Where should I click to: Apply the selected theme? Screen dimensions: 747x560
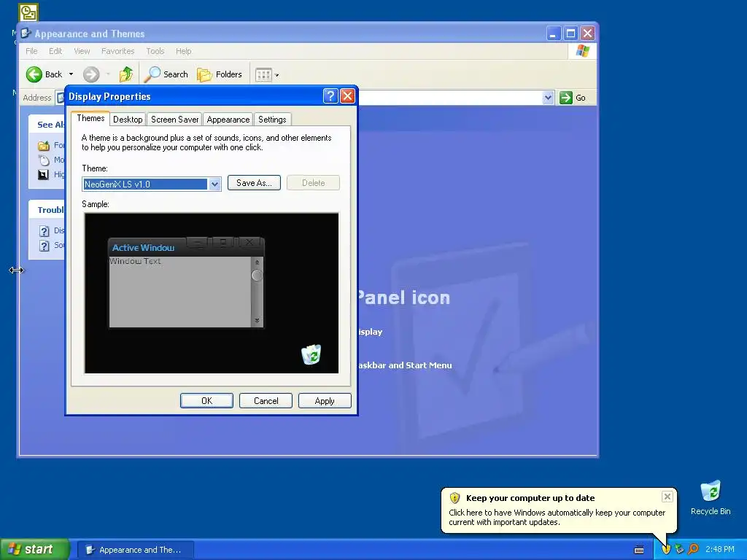point(325,400)
